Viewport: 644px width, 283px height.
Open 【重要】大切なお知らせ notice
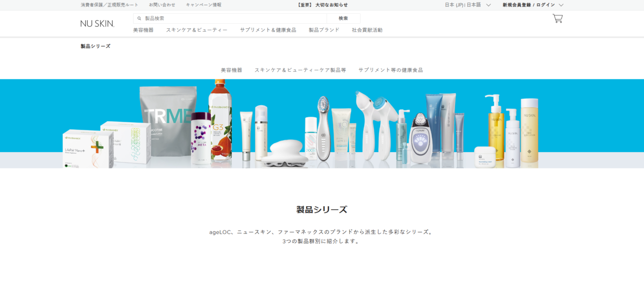click(322, 5)
